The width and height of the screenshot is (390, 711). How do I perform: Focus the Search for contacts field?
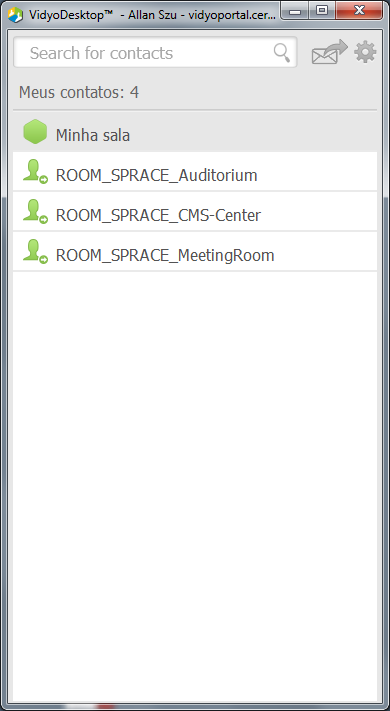(x=155, y=53)
